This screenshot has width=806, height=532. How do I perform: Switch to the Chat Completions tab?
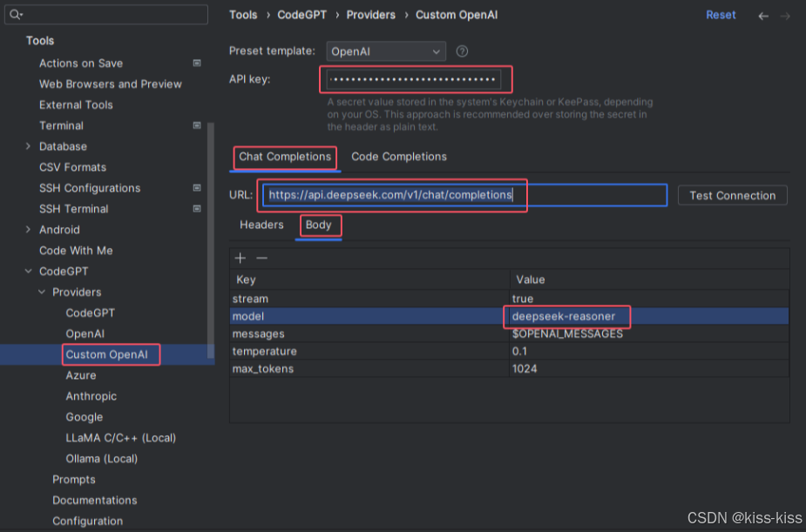(x=285, y=157)
